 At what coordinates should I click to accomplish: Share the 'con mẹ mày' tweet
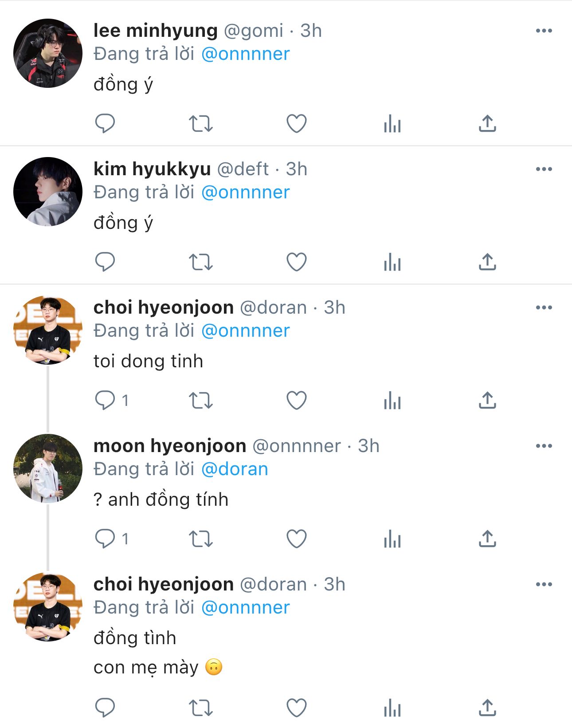click(487, 708)
